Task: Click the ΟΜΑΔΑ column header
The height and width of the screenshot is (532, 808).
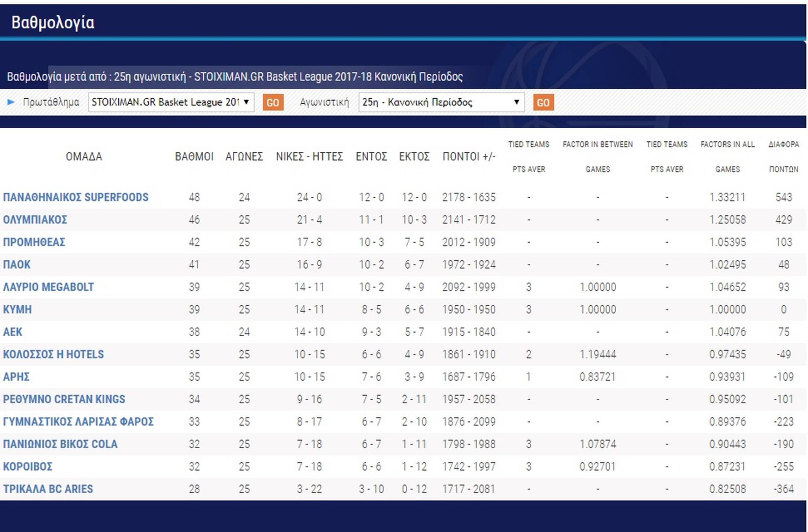Action: (x=84, y=156)
